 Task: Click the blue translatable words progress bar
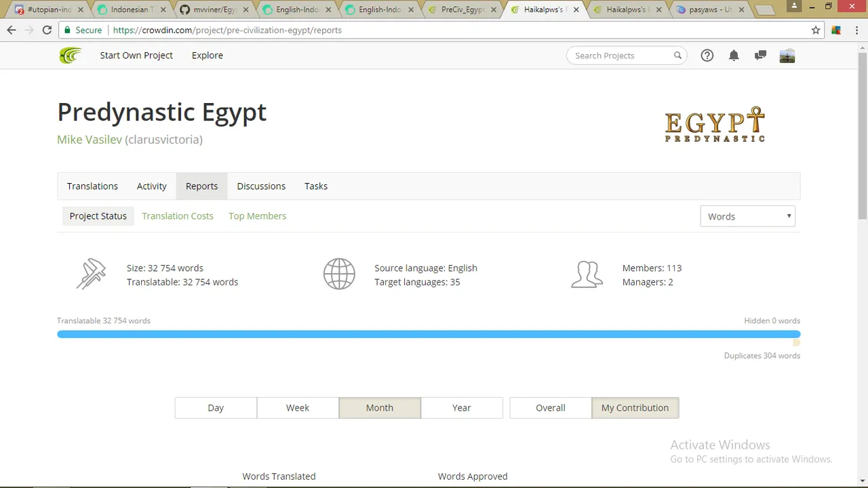(x=429, y=334)
